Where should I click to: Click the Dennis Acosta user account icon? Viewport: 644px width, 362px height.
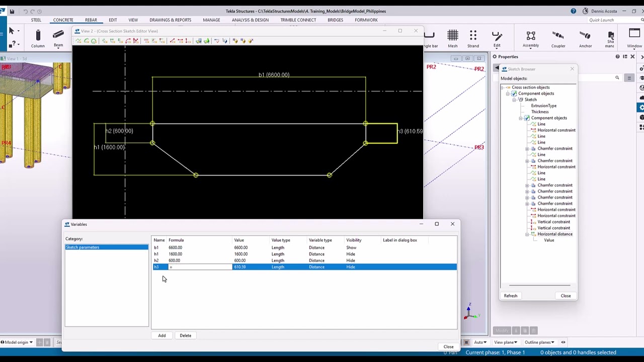pos(585,11)
